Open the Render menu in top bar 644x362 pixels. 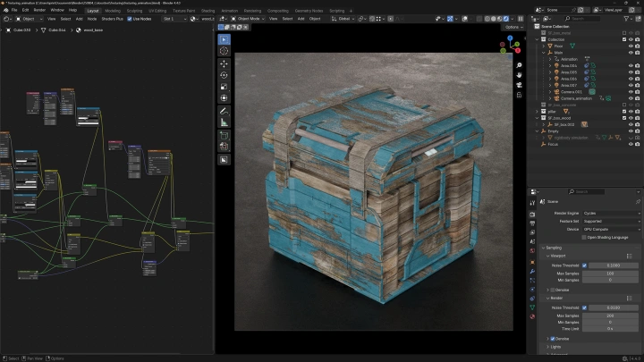pyautogui.click(x=38, y=11)
